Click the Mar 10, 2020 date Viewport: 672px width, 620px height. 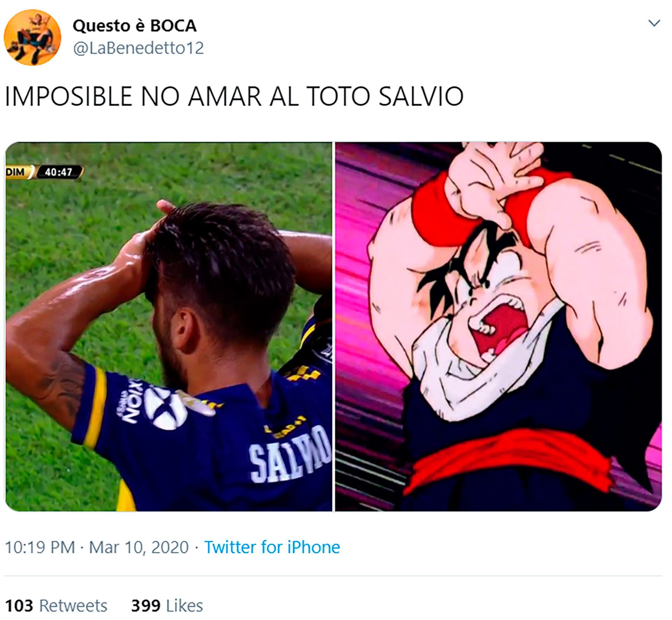(139, 547)
